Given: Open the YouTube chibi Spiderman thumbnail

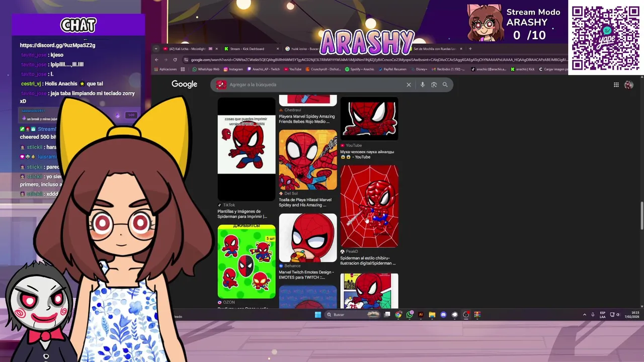Looking at the screenshot, I should click(369, 119).
